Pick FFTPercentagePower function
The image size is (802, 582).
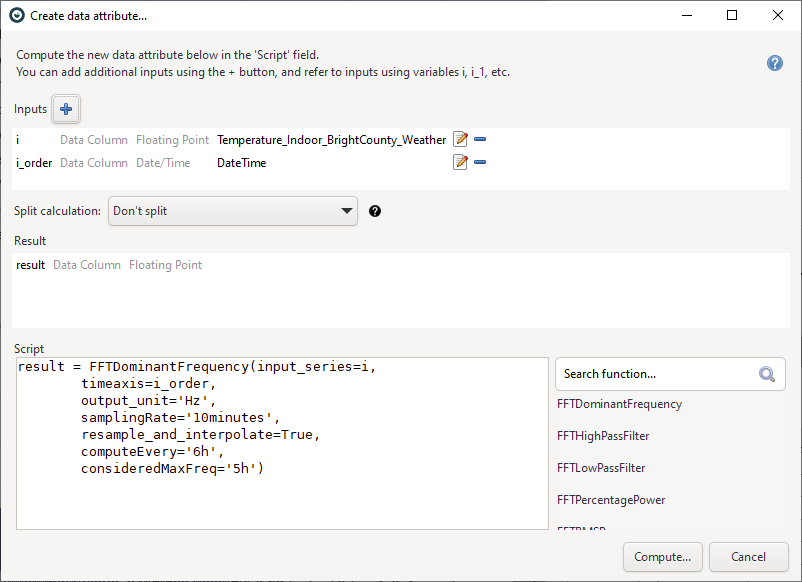coord(611,500)
